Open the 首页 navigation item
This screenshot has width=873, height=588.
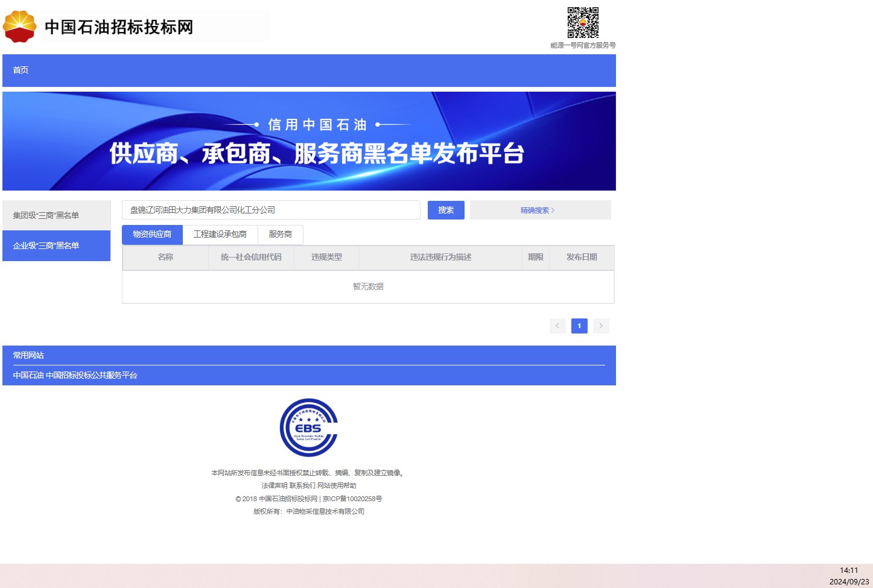(x=21, y=70)
